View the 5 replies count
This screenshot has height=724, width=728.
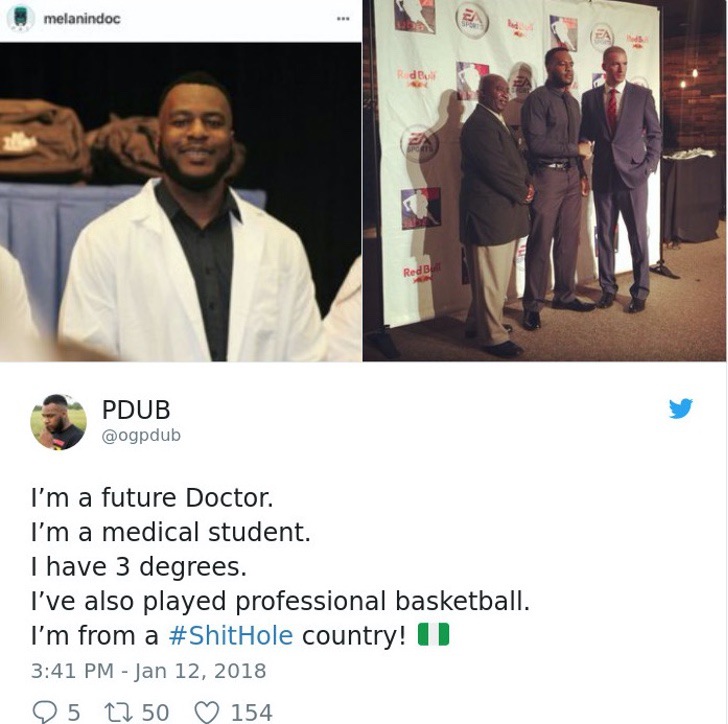tap(74, 712)
